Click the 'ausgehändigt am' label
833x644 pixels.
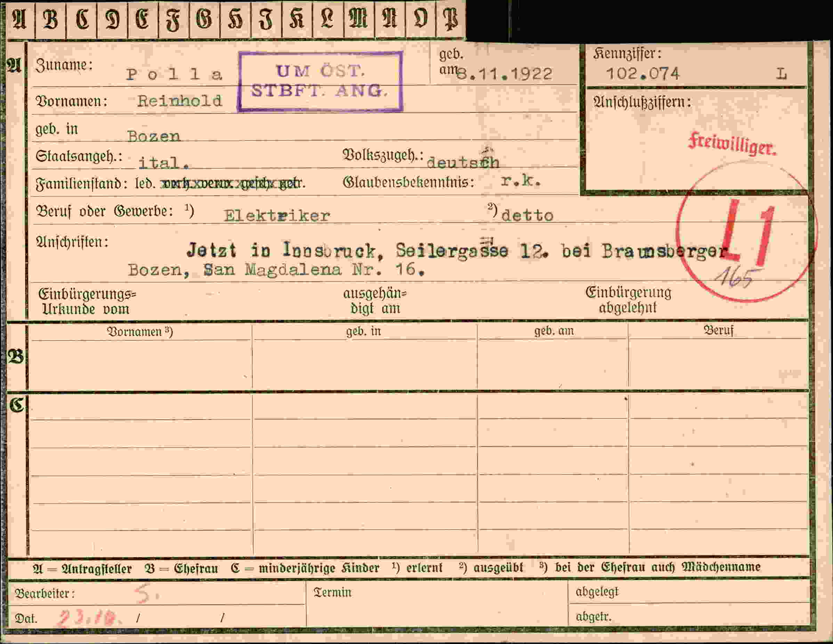pyautogui.click(x=375, y=301)
